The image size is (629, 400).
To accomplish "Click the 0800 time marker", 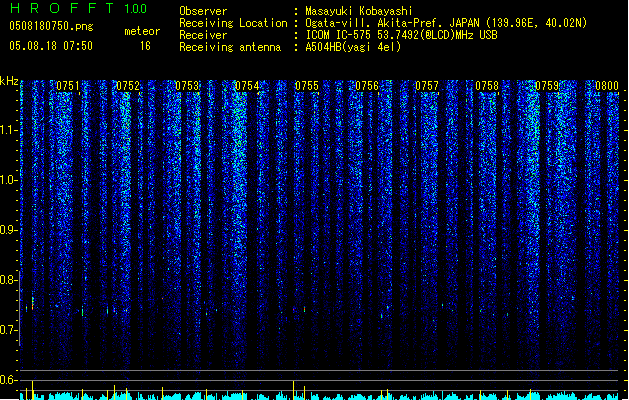I will coord(607,86).
